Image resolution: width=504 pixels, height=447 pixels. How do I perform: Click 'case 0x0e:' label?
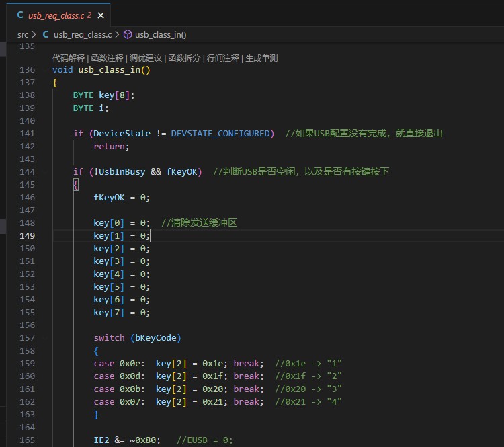pos(119,364)
